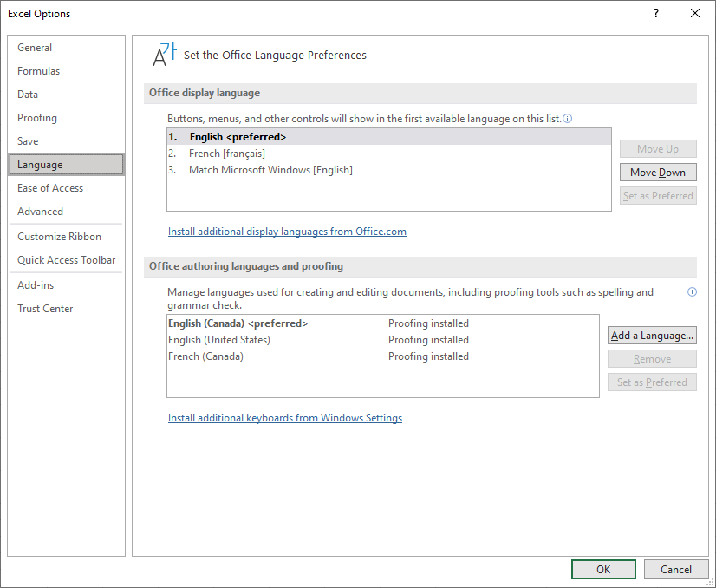Open the Add a Language dialog
This screenshot has height=588, width=716.
tap(652, 335)
